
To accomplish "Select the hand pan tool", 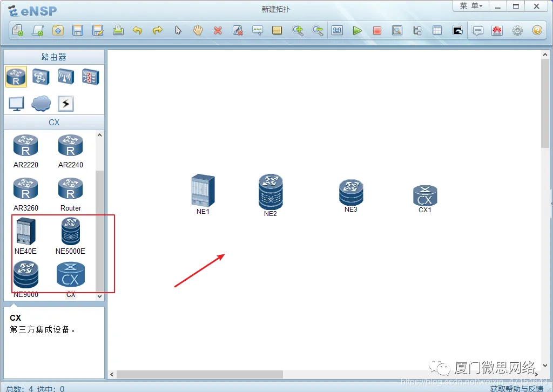I will (198, 30).
